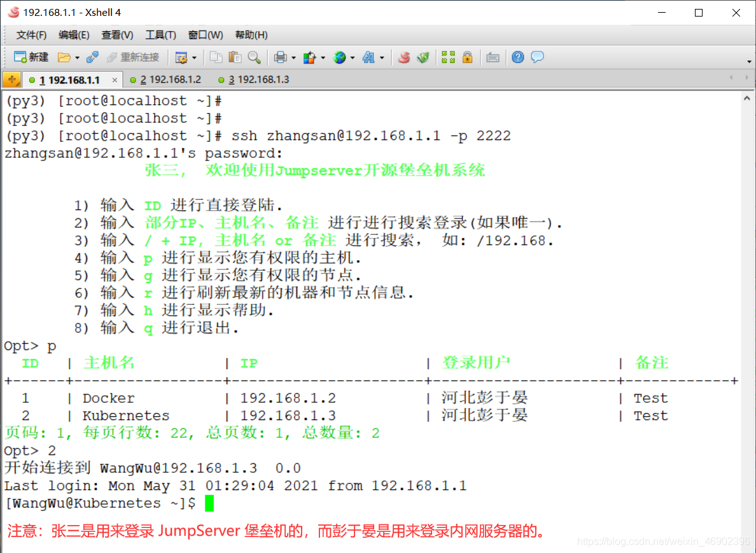Click the globe encoding icon

339,58
